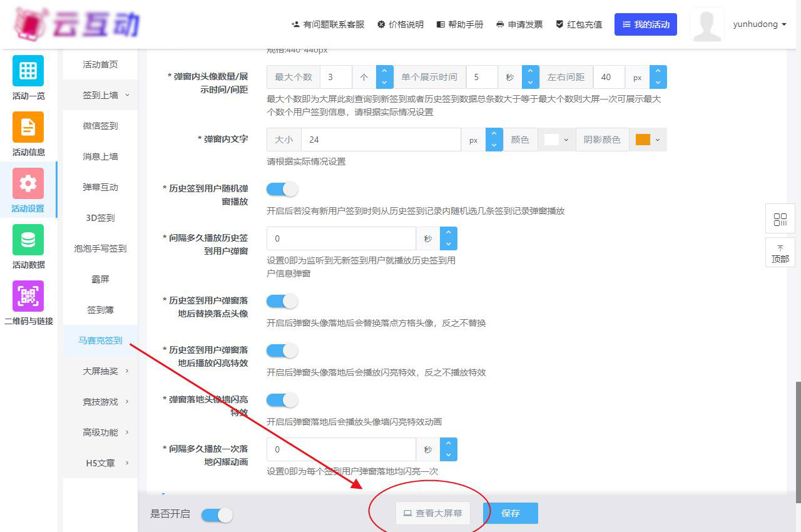Open the 阴影颜色 color dropdown
This screenshot has width=801, height=532.
tap(648, 140)
